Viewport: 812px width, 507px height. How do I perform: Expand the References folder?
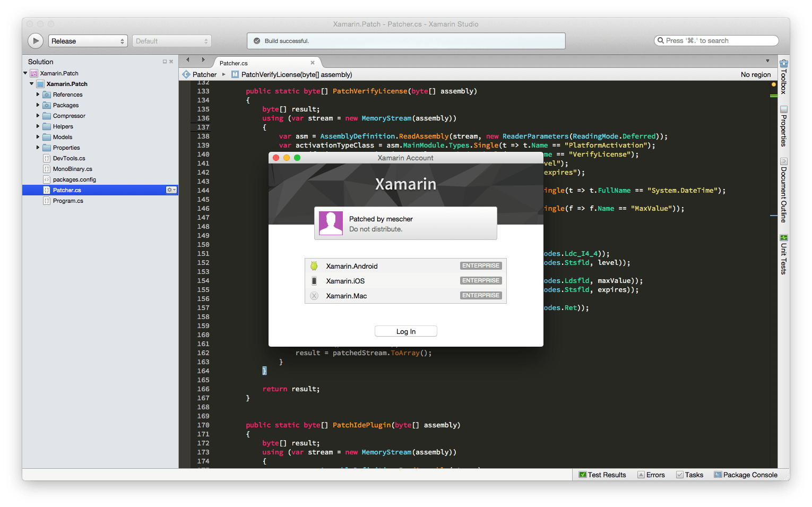coord(38,94)
